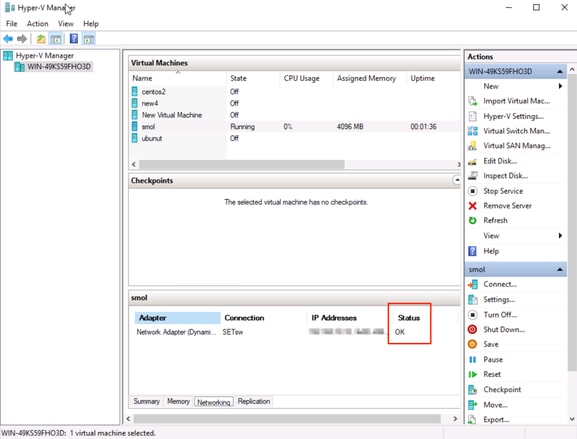
Task: Toggle the console tree toolbar icon
Action: click(56, 39)
